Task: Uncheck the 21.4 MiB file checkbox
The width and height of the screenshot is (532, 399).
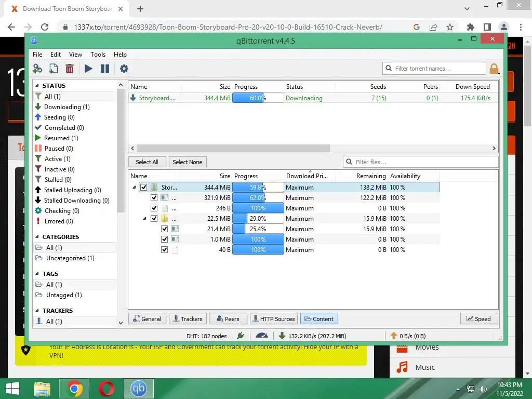Action: point(165,229)
